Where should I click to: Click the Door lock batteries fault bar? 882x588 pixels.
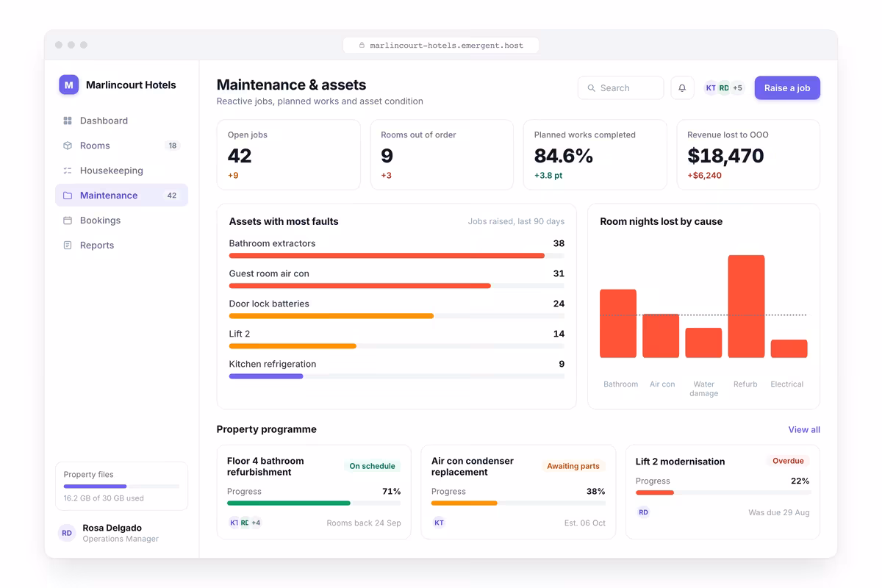[397, 316]
